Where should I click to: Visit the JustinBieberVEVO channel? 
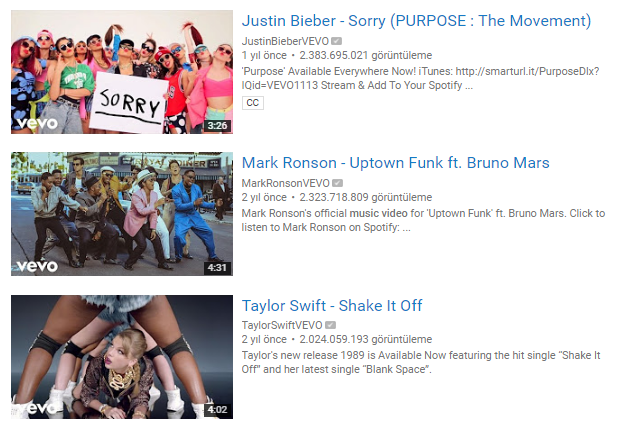(x=285, y=41)
